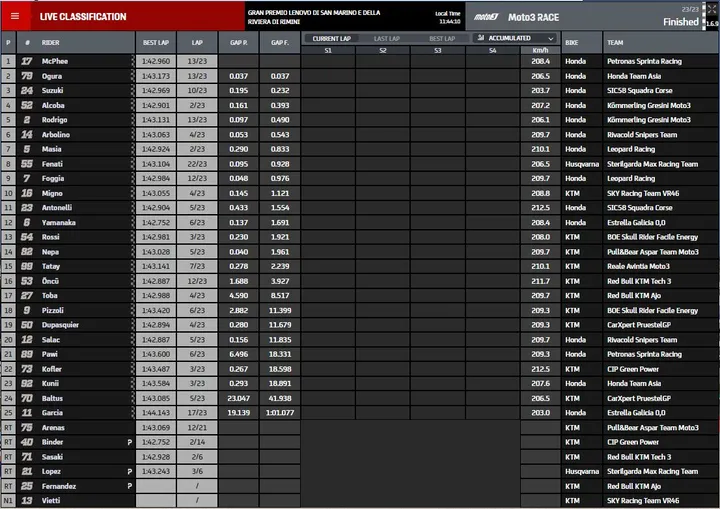
Task: Click the BEST LAP column header
Action: tap(156, 43)
